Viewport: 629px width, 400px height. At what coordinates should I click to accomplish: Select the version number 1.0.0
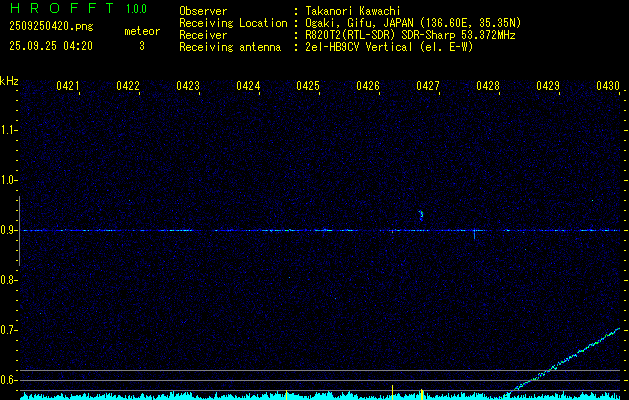click(136, 9)
